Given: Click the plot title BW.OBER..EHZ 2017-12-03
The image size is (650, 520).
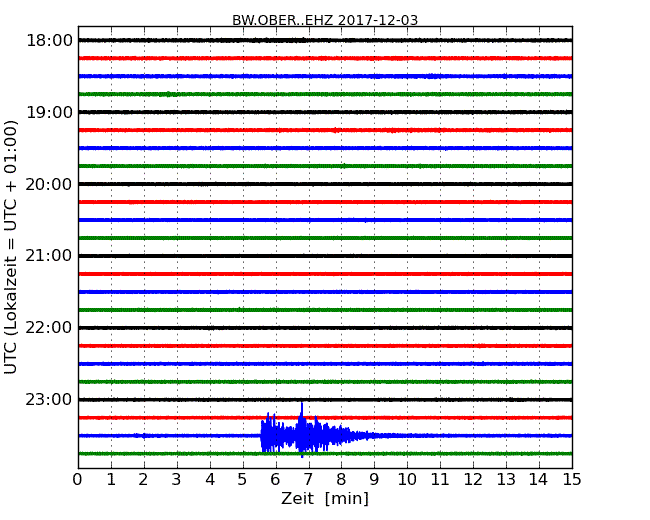Looking at the screenshot, I should 325,20.
